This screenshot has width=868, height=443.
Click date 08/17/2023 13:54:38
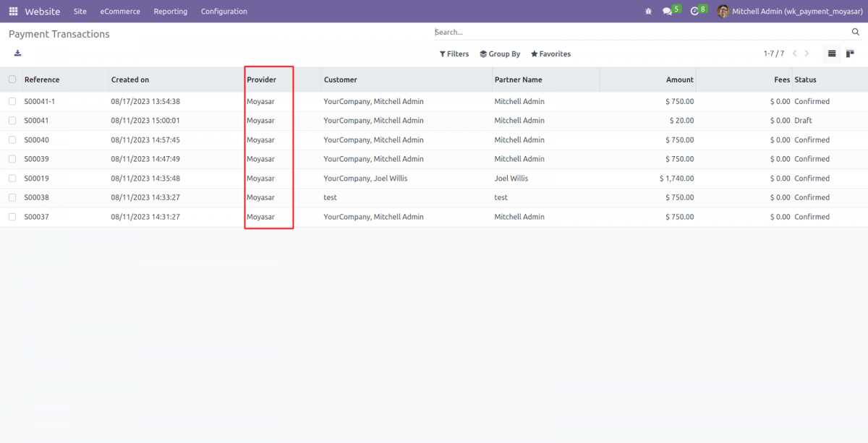click(145, 101)
